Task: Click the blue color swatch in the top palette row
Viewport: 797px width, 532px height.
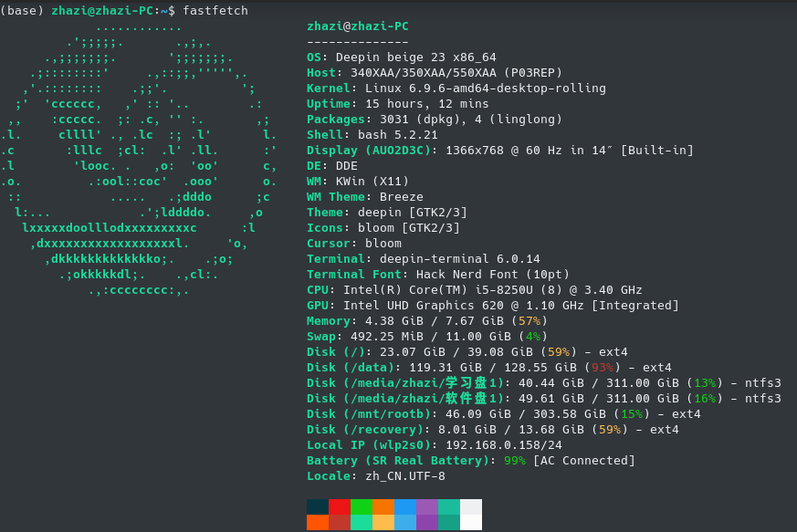Action: (405, 506)
